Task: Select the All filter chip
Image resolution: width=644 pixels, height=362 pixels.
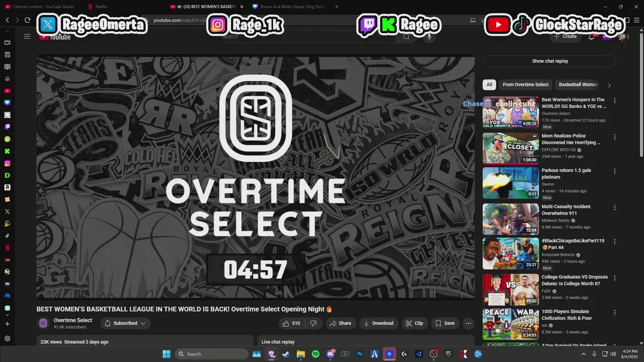Action: point(489,84)
